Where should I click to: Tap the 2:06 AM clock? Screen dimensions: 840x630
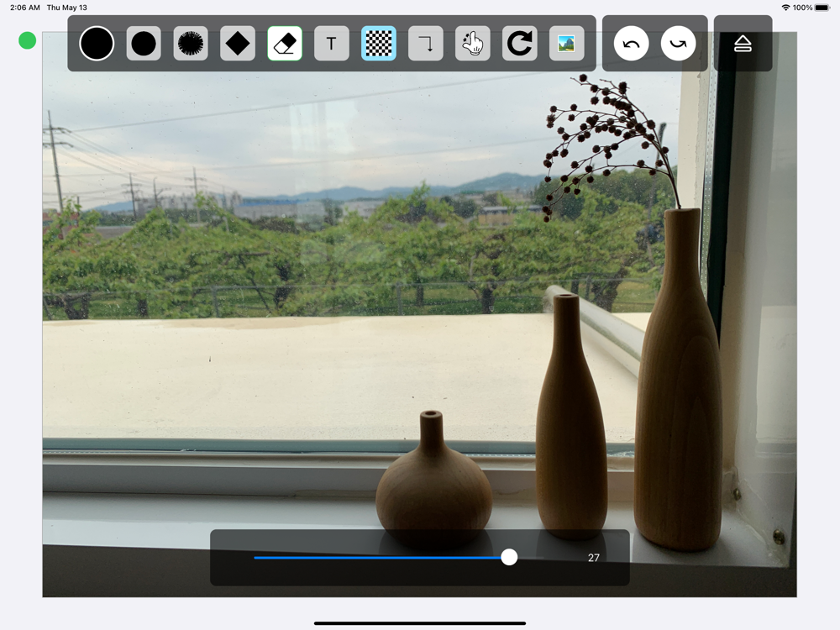click(x=24, y=8)
